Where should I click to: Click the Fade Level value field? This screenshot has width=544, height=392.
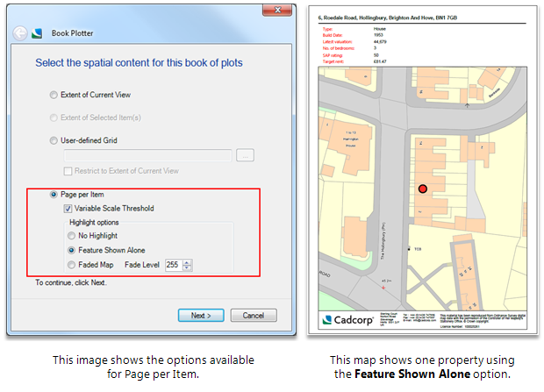coord(173,265)
